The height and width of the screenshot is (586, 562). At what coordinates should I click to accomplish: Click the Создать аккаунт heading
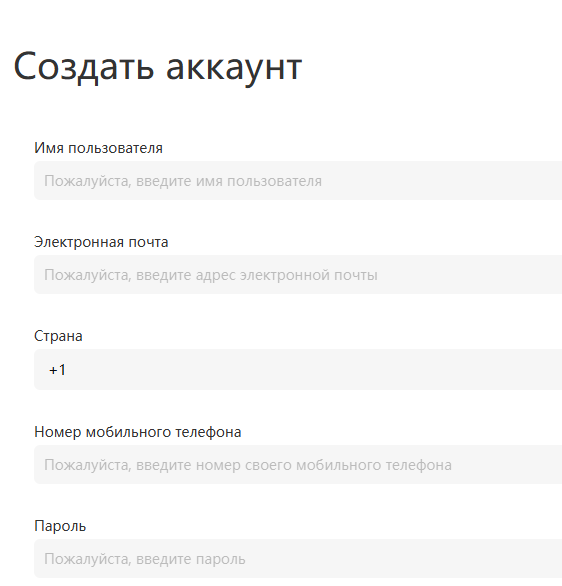click(x=158, y=67)
